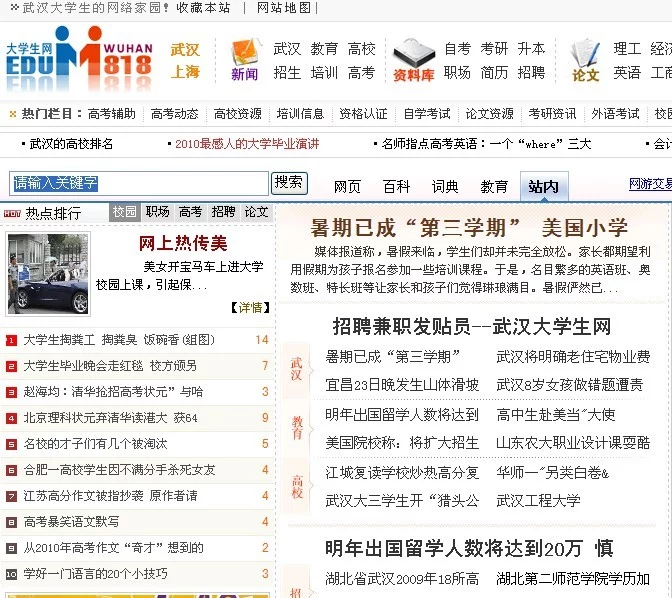The image size is (672, 598).
Task: Open the 新闻 news section icon
Action: coord(244,60)
